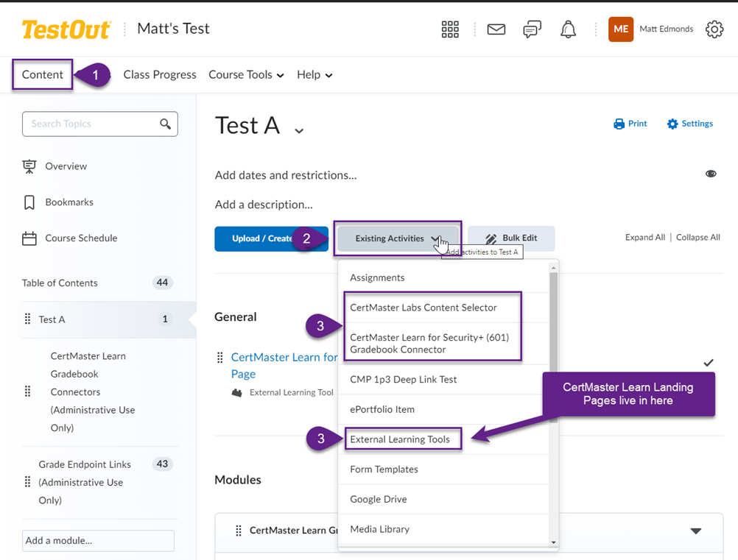Expand the CertMaster Learn module arrow
The image size is (738, 560).
pos(695,531)
